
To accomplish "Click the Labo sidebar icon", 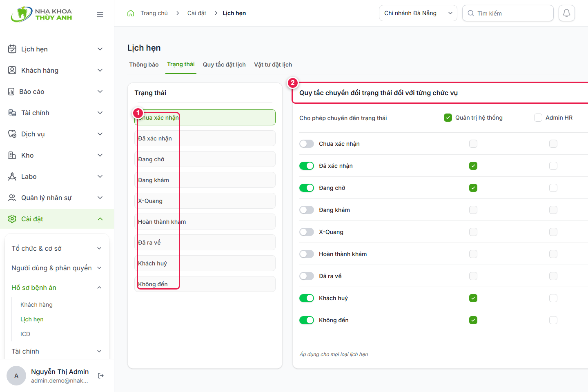I will (12, 176).
